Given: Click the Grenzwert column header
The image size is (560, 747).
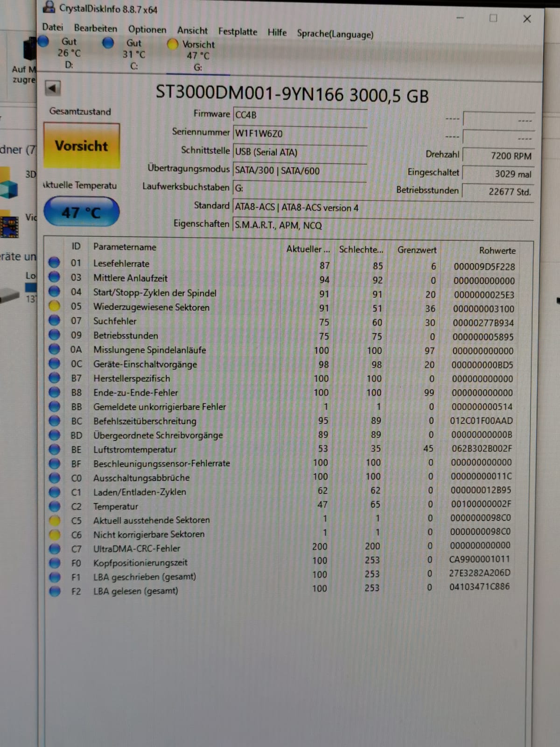Looking at the screenshot, I should coord(417,250).
